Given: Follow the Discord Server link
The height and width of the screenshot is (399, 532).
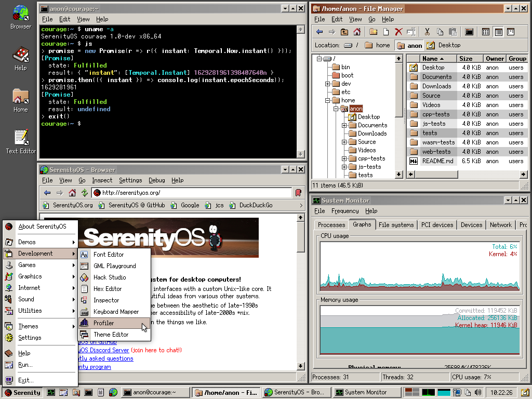Looking at the screenshot, I should point(104,350).
